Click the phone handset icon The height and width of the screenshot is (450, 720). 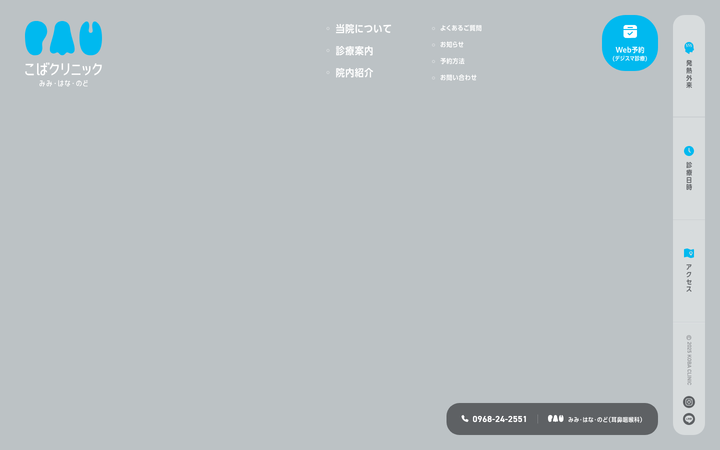pos(465,418)
